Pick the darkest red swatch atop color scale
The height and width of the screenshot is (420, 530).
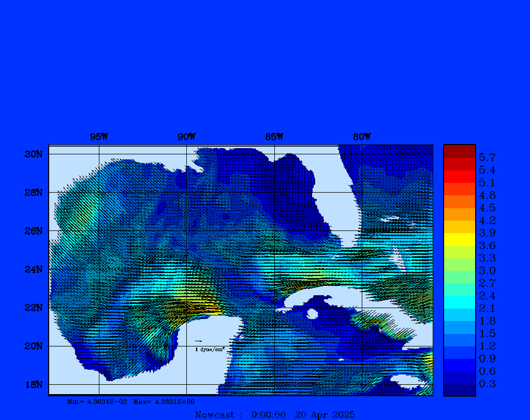(x=459, y=151)
